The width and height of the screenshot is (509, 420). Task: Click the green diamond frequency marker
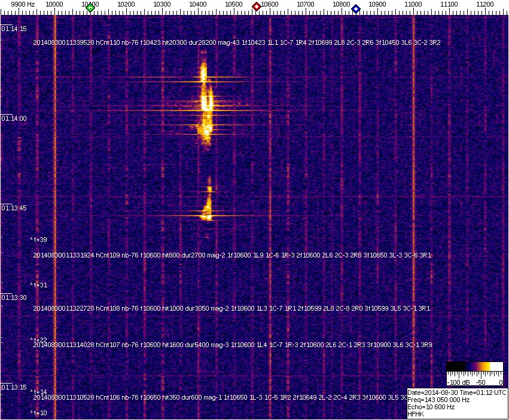click(x=90, y=8)
